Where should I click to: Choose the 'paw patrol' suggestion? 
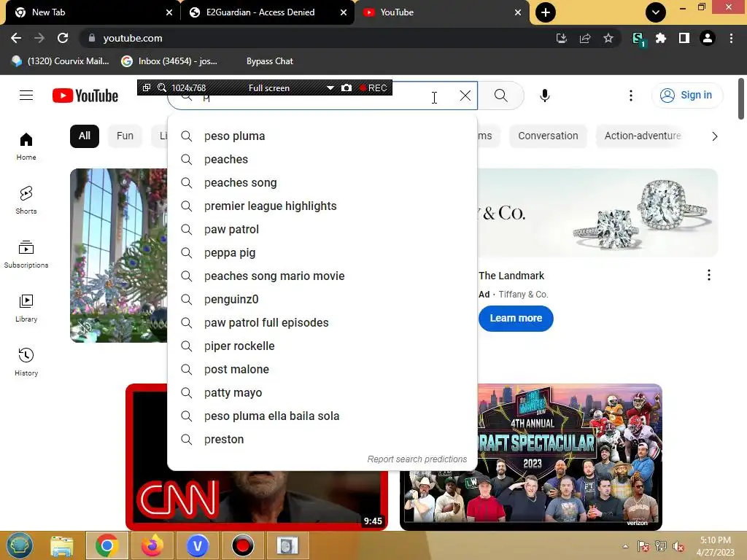(x=322, y=230)
